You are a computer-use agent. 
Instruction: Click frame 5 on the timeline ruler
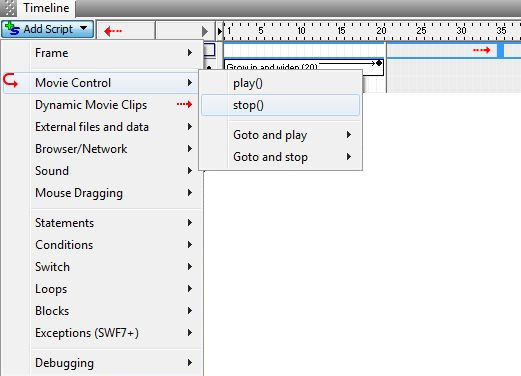point(261,31)
